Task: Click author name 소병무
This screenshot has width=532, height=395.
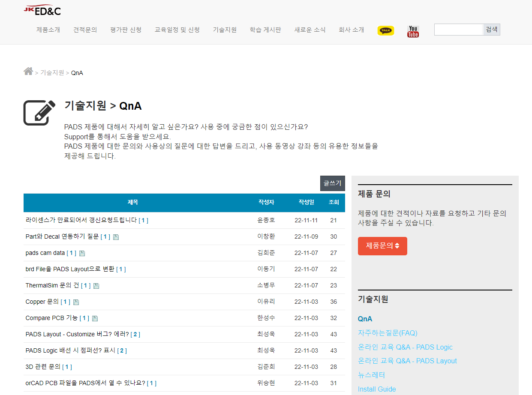Action: pos(266,285)
